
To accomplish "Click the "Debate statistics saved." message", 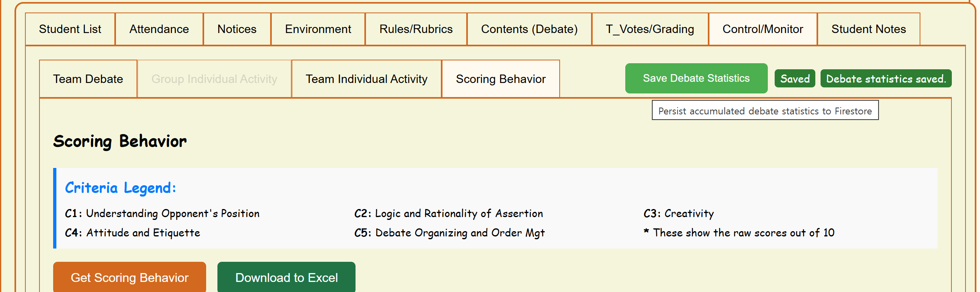I will 886,79.
